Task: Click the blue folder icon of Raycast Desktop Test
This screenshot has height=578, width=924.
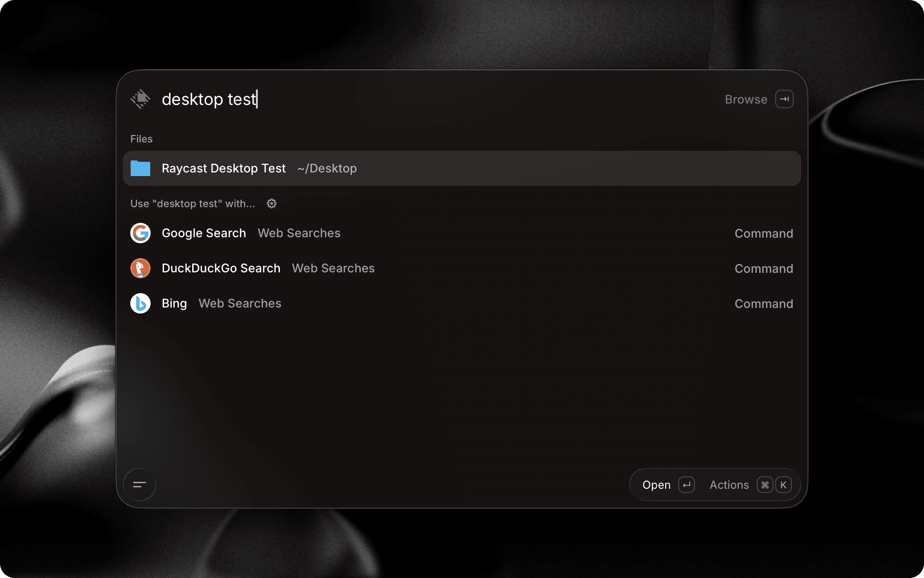Action: (x=140, y=168)
